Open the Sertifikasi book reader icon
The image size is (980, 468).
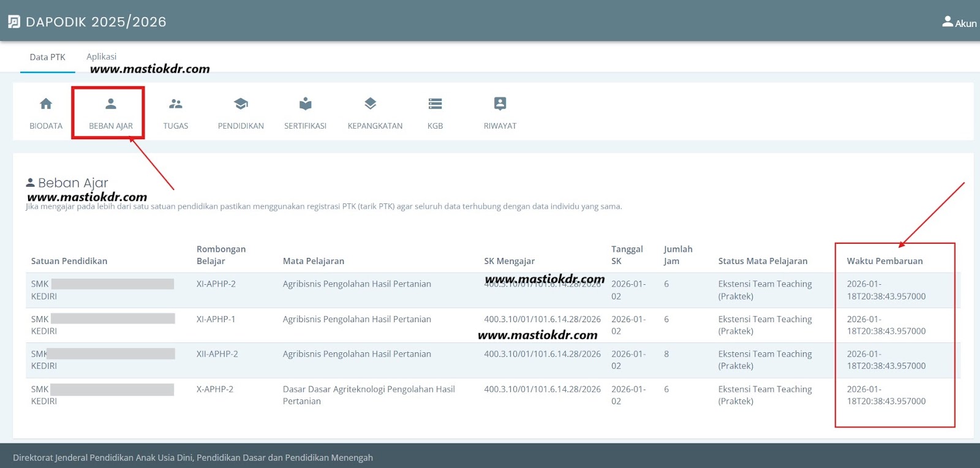click(306, 104)
